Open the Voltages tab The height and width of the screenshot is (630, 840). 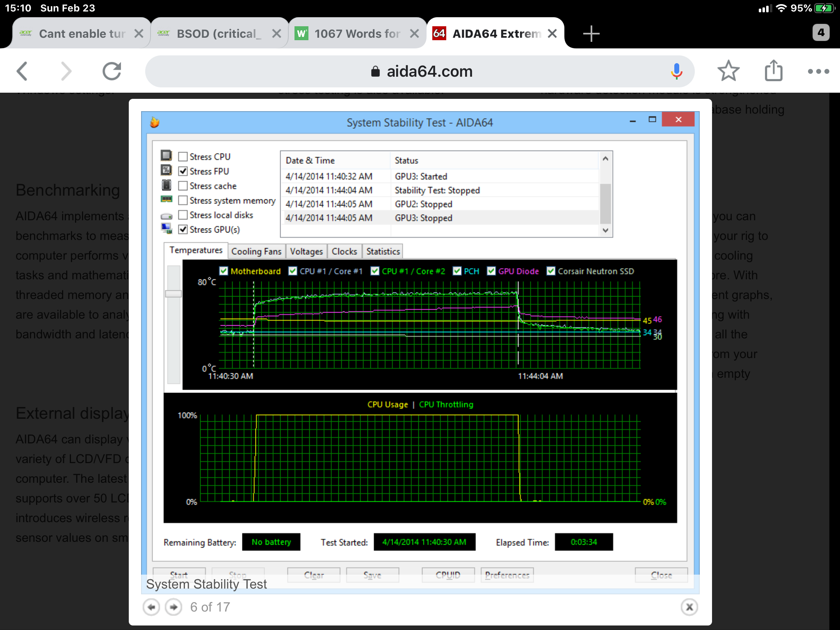306,251
